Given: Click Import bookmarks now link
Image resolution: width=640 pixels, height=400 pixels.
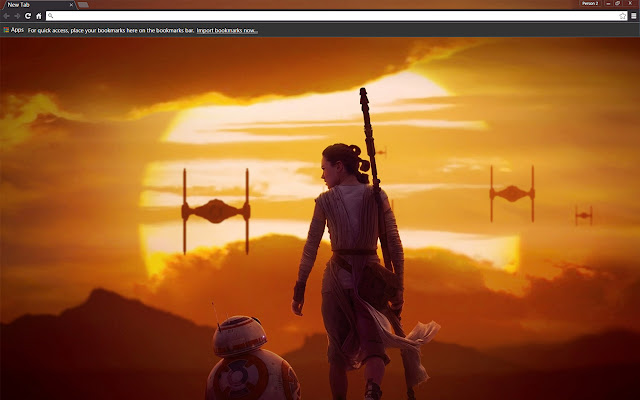Looking at the screenshot, I should point(227,30).
